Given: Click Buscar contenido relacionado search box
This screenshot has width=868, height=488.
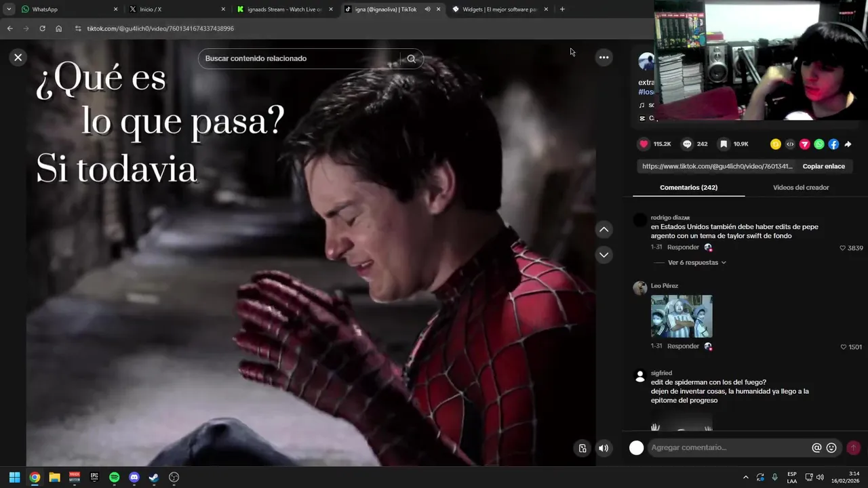Looking at the screenshot, I should point(302,58).
